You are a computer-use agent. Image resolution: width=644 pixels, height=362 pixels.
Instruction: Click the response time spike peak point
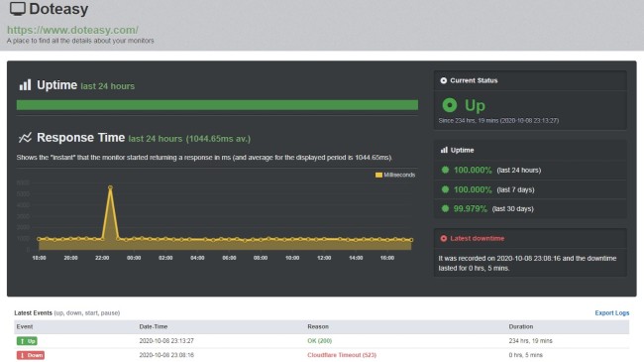[x=110, y=187]
